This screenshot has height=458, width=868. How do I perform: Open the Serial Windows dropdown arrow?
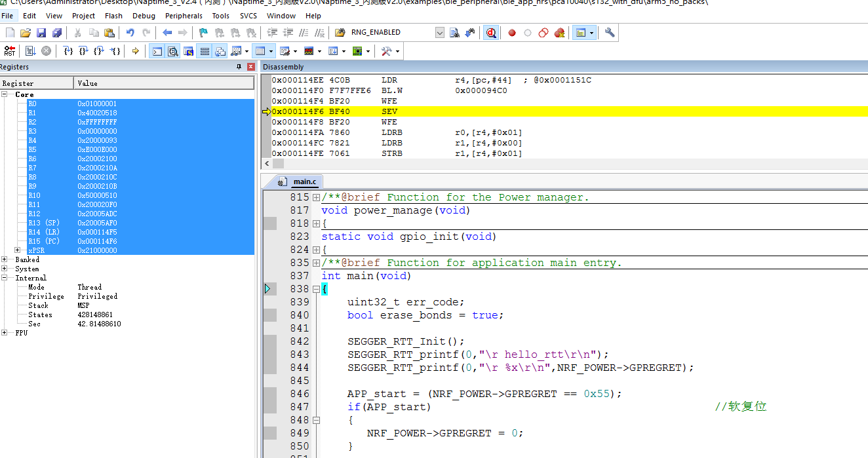[x=295, y=50]
